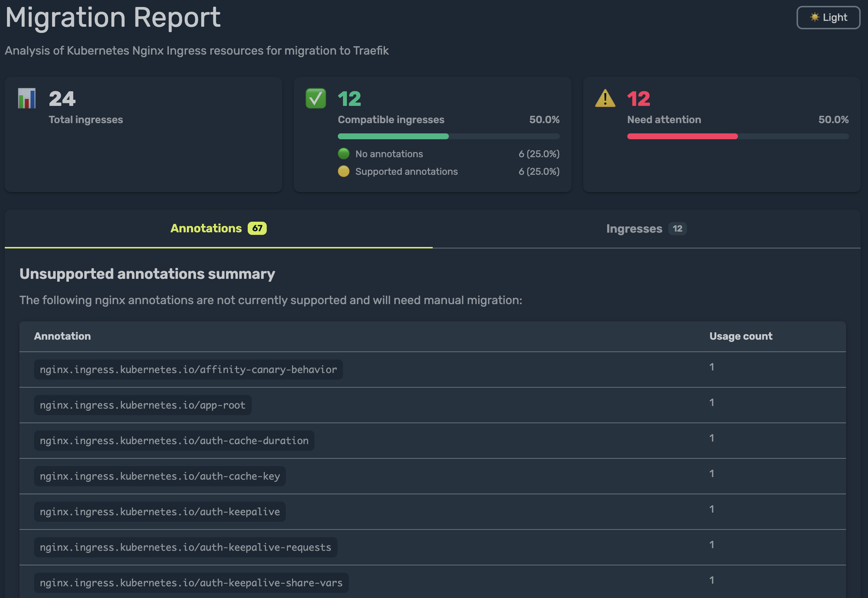This screenshot has height=598, width=868.
Task: Select the app-root annotation
Action: (143, 405)
